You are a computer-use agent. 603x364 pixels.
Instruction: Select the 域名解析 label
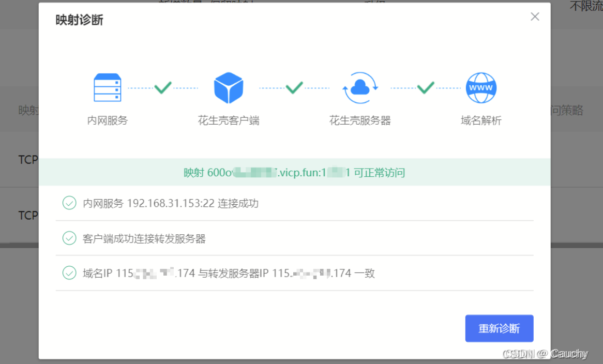(x=481, y=120)
